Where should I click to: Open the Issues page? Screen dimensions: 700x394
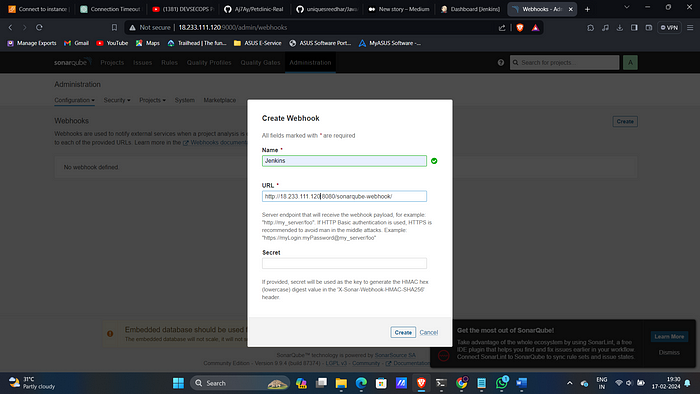(x=142, y=62)
